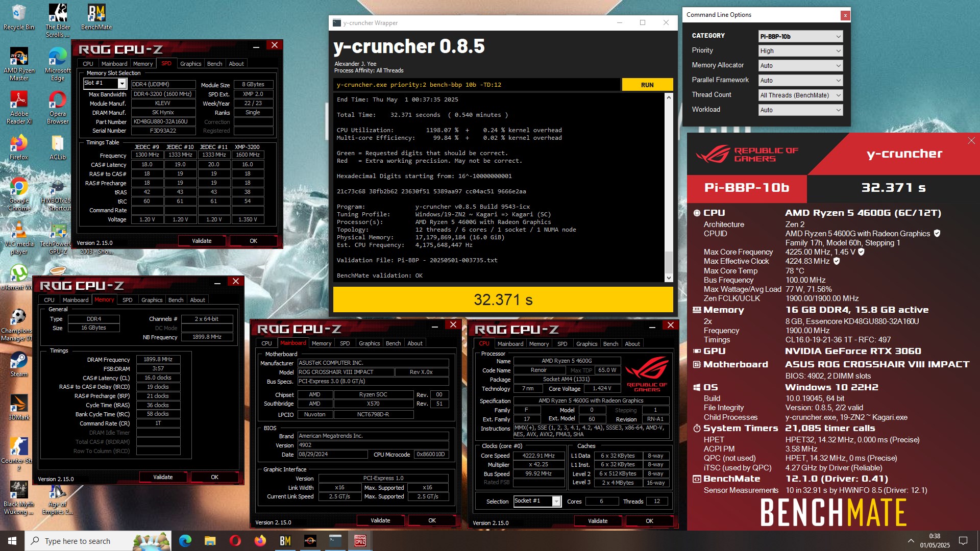Open notification center in the system tray
Screen dimensions: 980x551
(x=963, y=541)
